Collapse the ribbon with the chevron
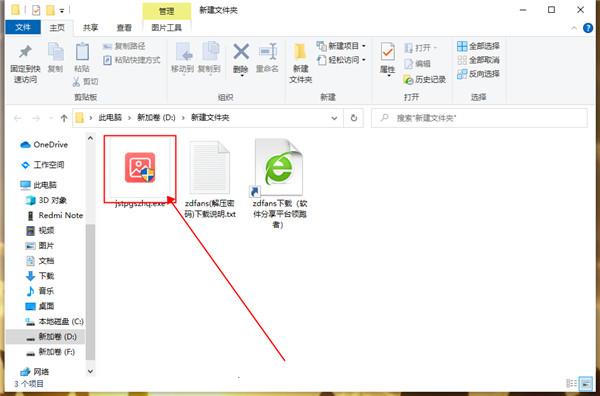The image size is (600, 396). tap(574, 28)
